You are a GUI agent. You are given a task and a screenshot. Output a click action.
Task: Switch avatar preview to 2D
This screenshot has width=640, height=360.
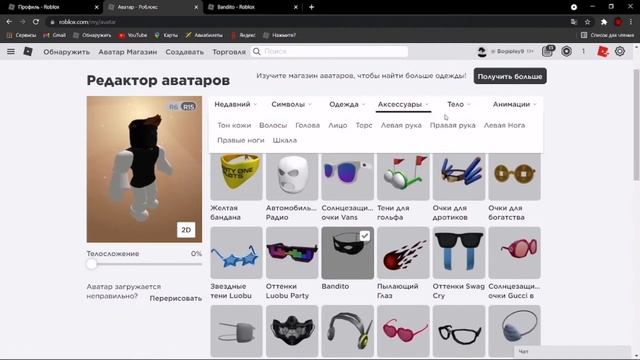click(186, 230)
